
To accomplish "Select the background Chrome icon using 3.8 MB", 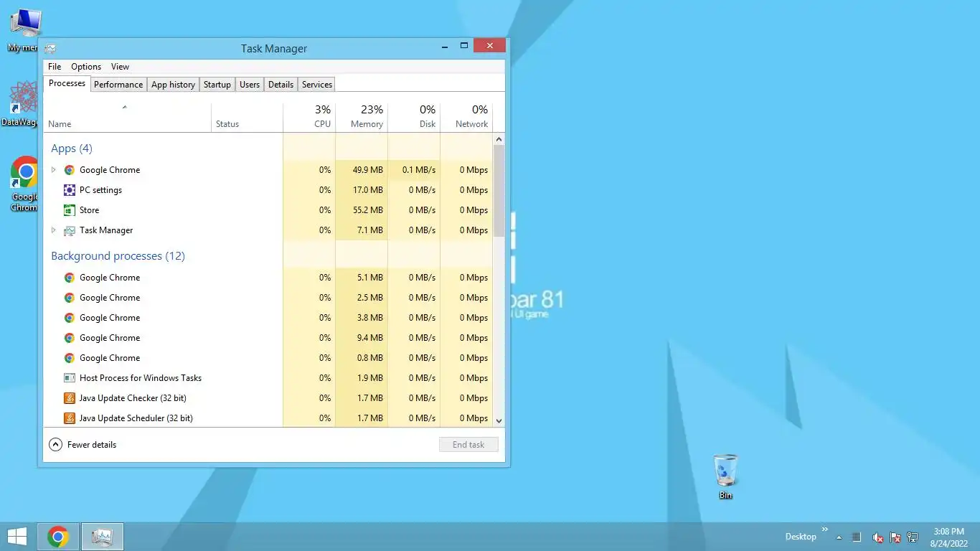I will coord(70,318).
